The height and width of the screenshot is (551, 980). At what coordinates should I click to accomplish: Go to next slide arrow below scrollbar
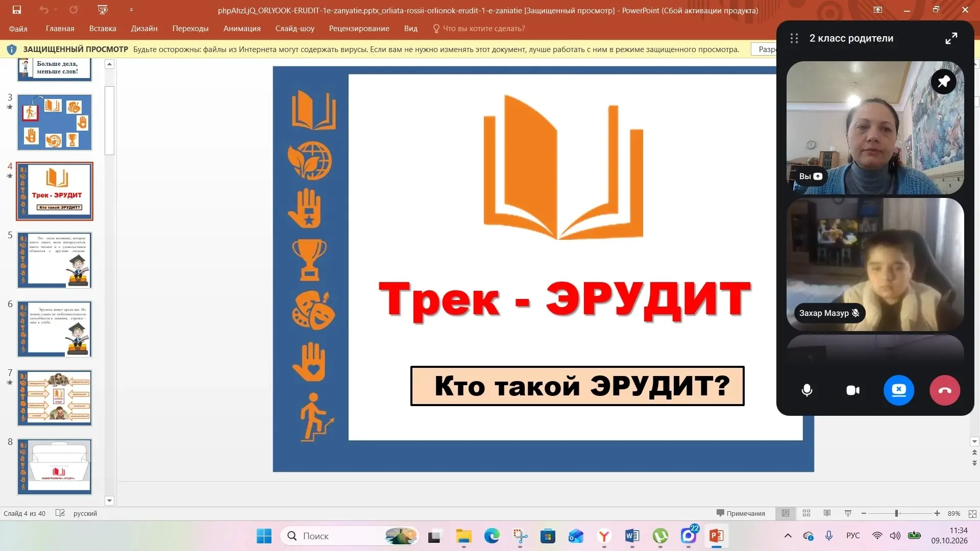click(x=974, y=463)
